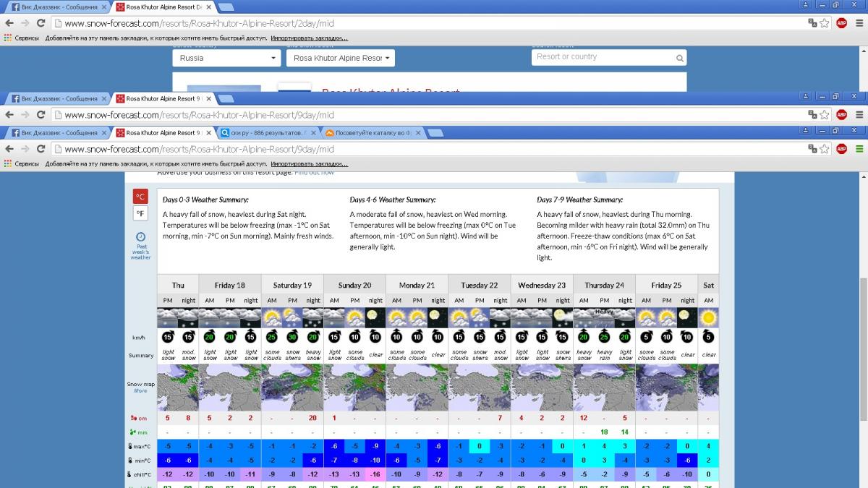Click the -16 chill value Sunday night
The width and height of the screenshot is (868, 488).
coord(375,474)
